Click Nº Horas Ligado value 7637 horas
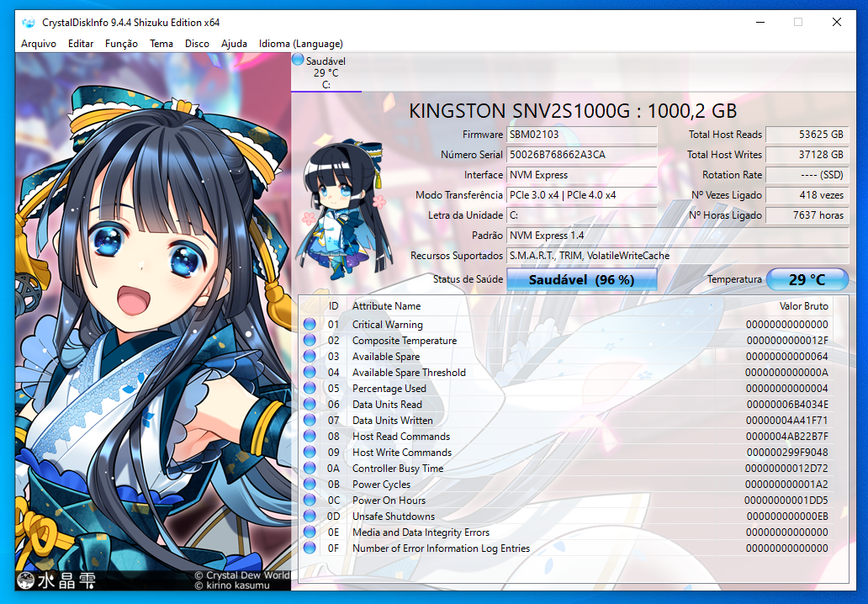 tap(807, 215)
